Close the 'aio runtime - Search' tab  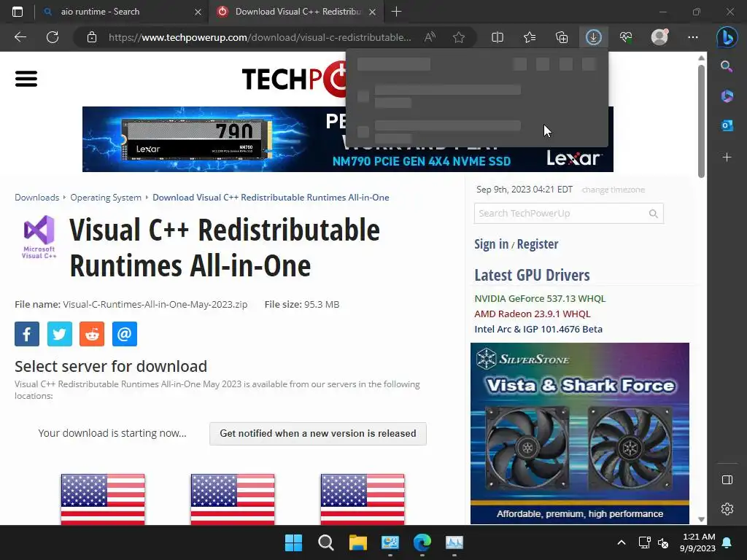coord(198,12)
